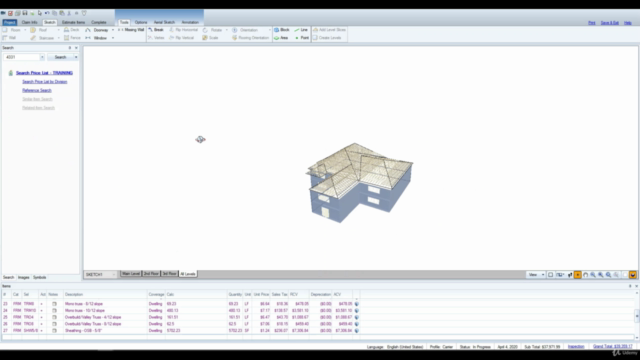This screenshot has height=360, width=640.
Task: Select the Deck tool
Action: click(x=71, y=30)
